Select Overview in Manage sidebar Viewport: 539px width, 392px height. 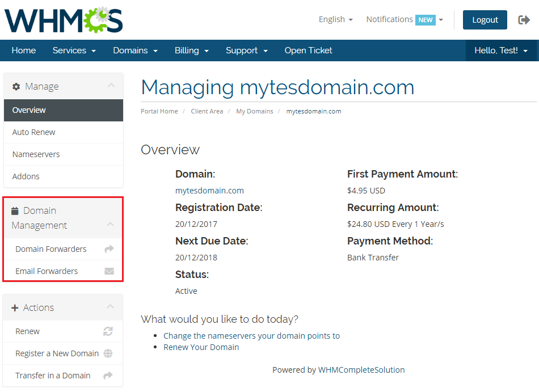64,110
